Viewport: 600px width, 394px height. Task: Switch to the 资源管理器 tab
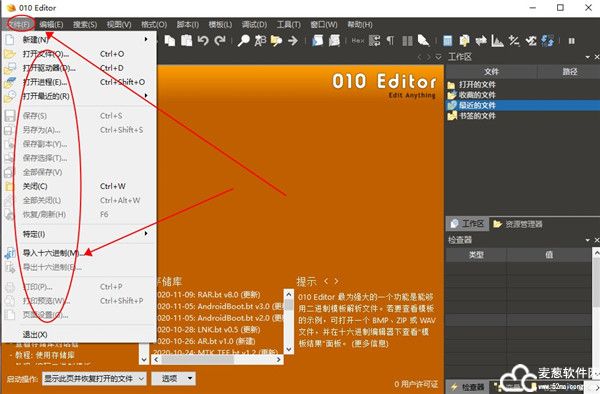[517, 224]
